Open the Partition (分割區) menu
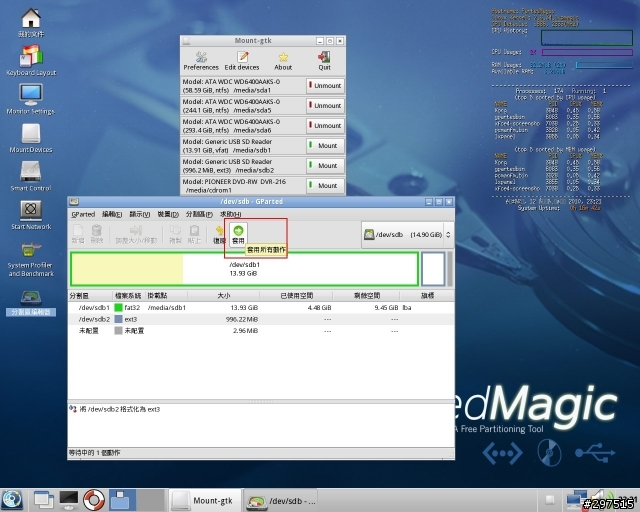 click(199, 214)
